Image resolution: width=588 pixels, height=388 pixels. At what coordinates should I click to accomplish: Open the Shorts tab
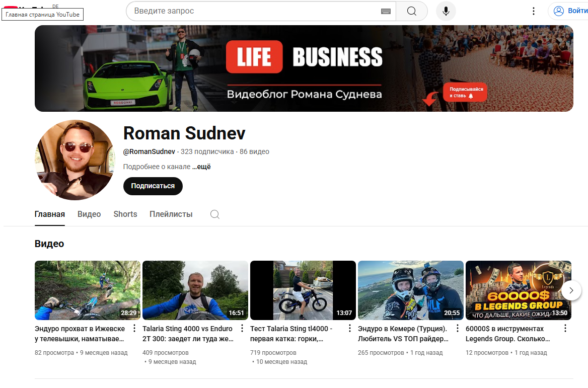tap(125, 214)
